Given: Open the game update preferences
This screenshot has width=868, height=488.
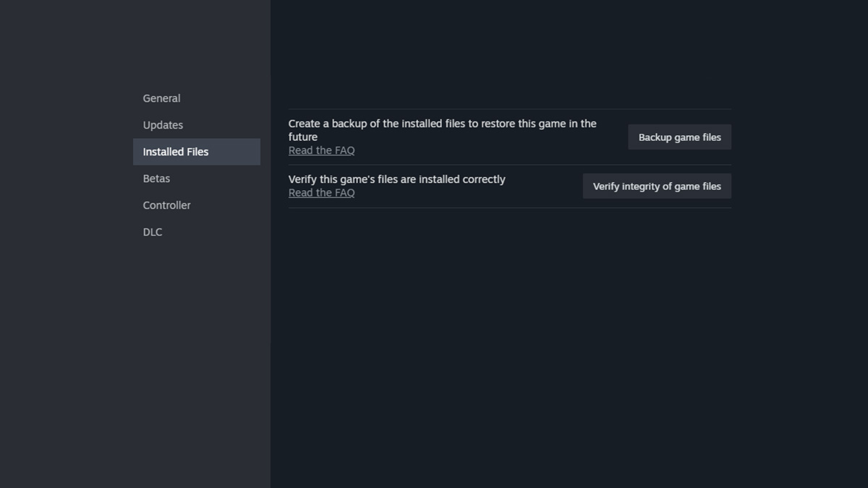Looking at the screenshot, I should pos(163,125).
